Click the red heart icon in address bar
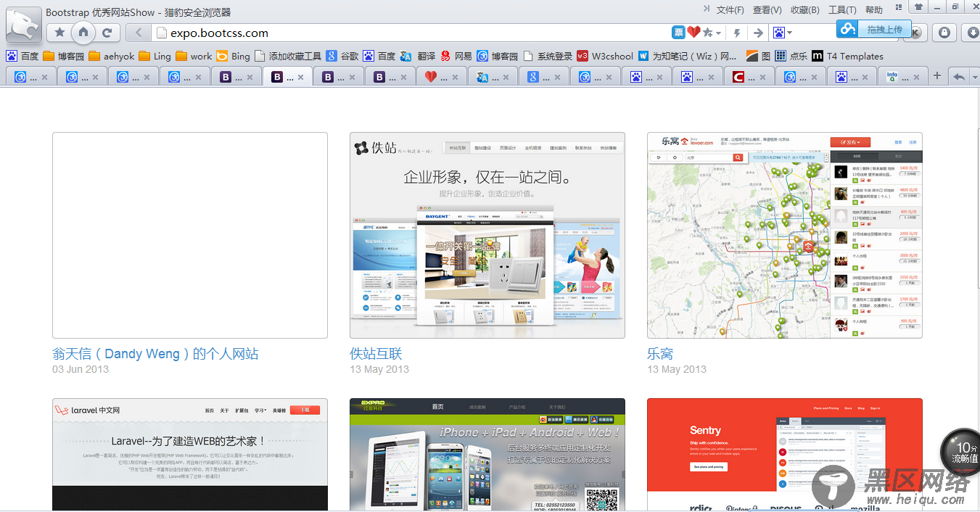 click(693, 33)
